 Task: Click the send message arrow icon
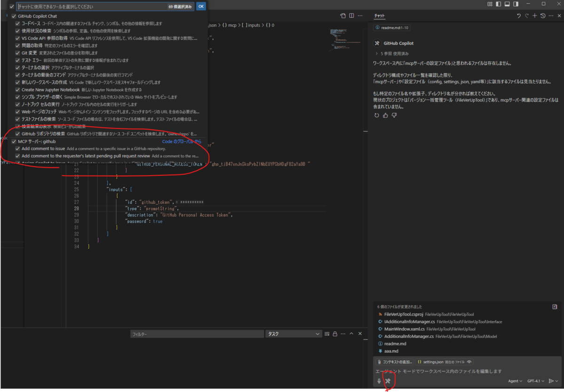coord(551,381)
